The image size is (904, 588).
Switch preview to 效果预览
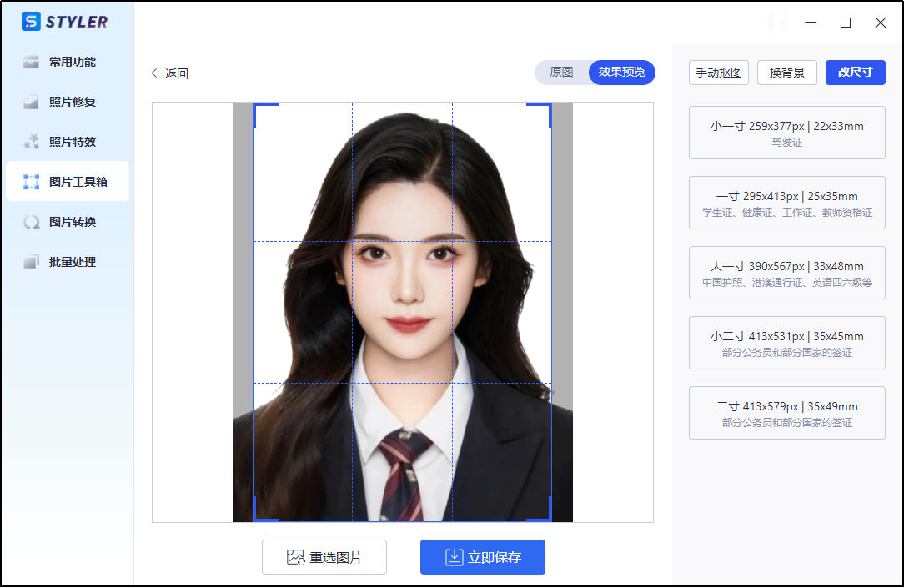coord(622,72)
